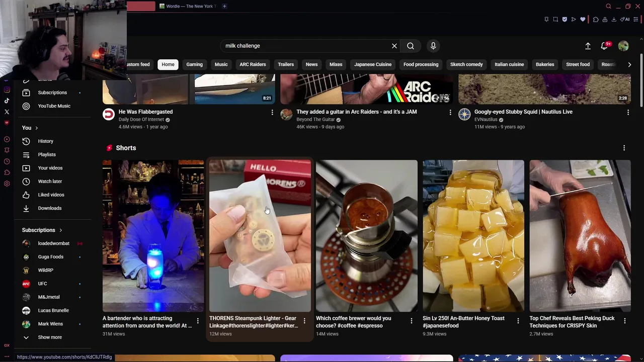Open options for THORENS Steampunk Lighter Short

pyautogui.click(x=304, y=321)
